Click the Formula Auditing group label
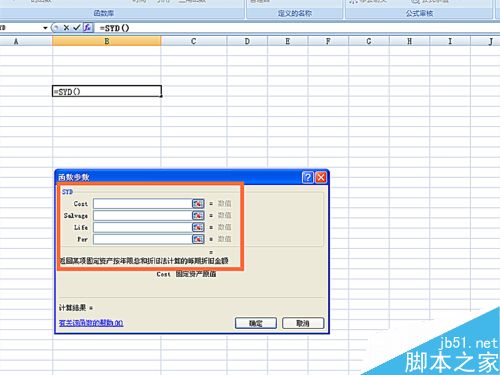Screen dimensions: 500x375 419,13
